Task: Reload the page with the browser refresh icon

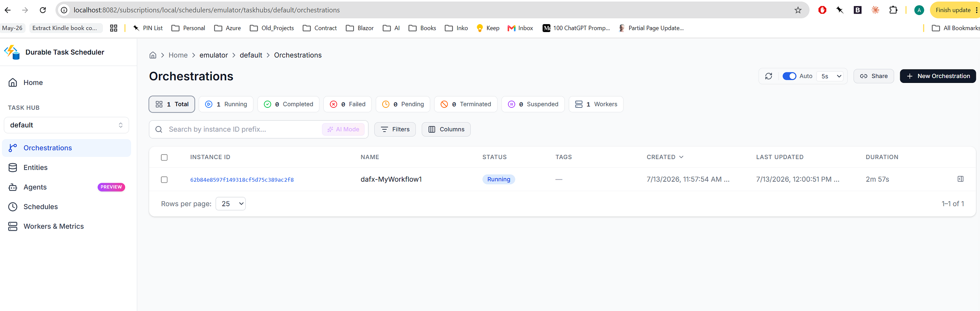Action: [43, 10]
